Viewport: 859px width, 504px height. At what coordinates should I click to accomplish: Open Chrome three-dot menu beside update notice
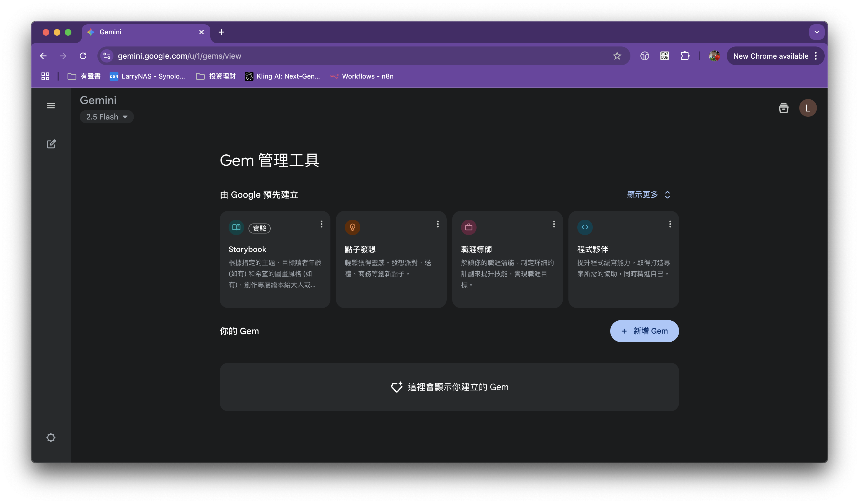click(x=816, y=56)
